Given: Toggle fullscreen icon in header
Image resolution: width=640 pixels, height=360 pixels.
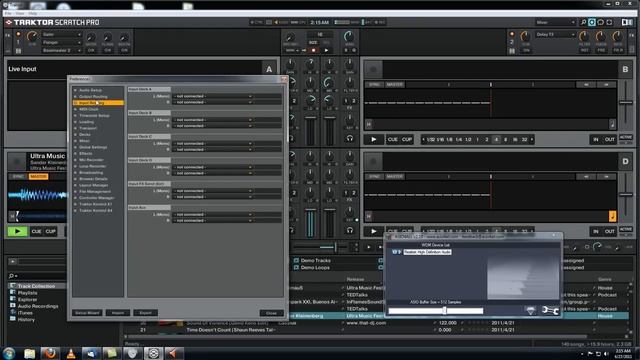Looking at the screenshot, I should [609, 22].
